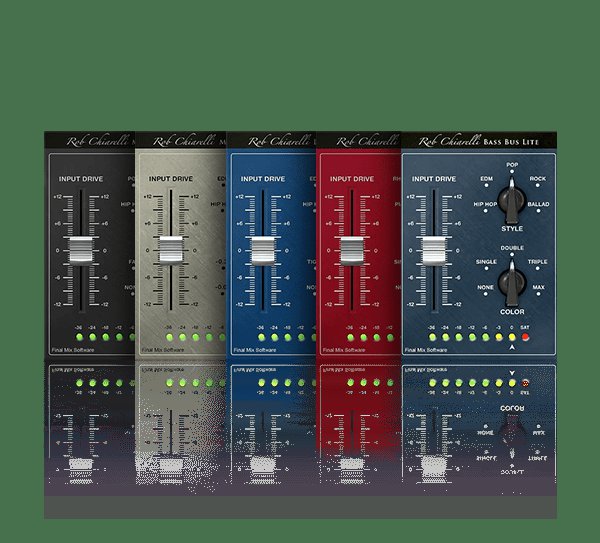Click the COLOR rotary knob
Screen dimensions: 600x543
pos(512,283)
